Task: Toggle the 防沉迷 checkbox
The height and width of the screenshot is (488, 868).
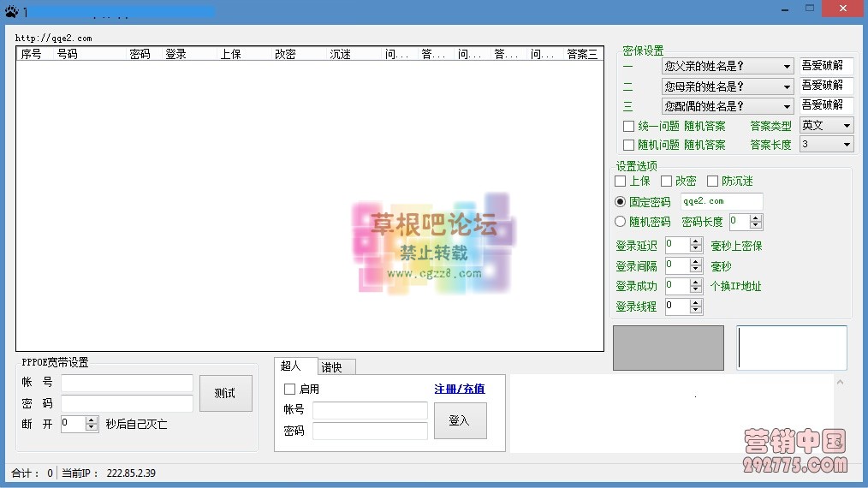Action: coord(712,182)
